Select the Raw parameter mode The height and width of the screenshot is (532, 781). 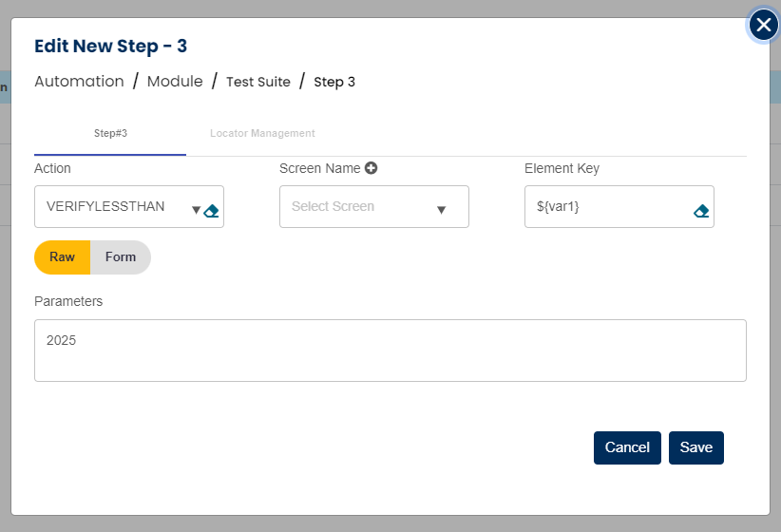click(x=63, y=257)
